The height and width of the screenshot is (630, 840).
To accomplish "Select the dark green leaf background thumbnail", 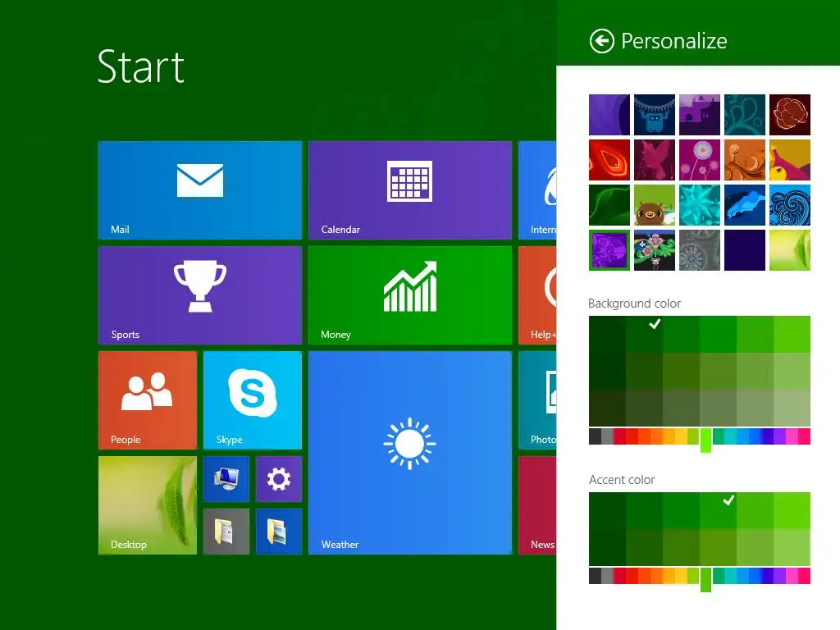I will click(609, 205).
